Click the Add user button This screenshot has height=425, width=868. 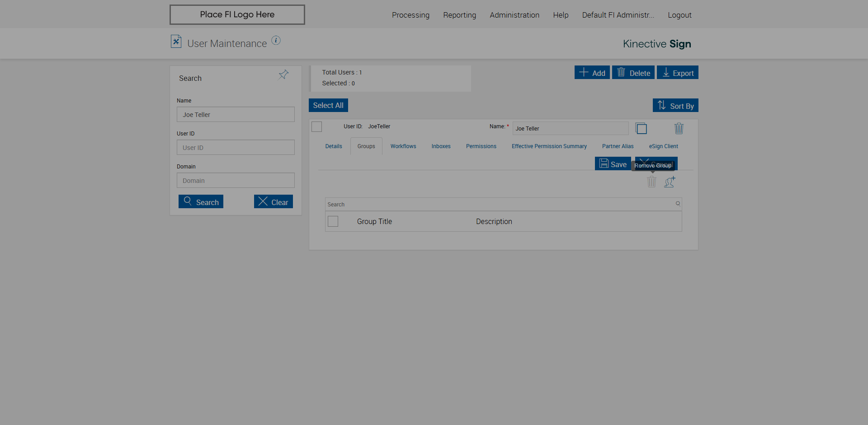point(592,72)
